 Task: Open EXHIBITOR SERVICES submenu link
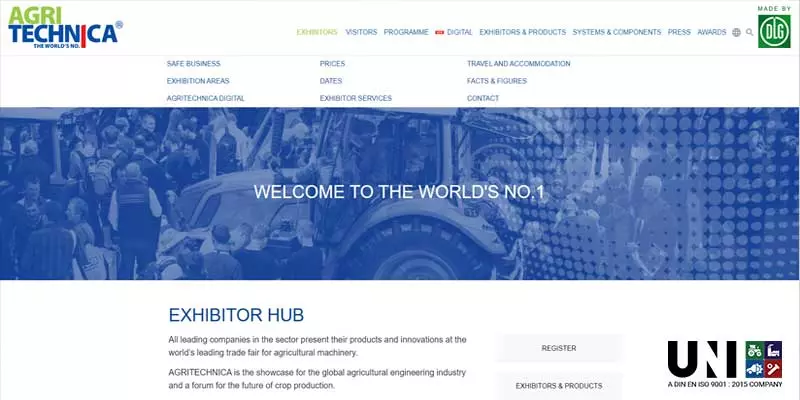click(356, 98)
